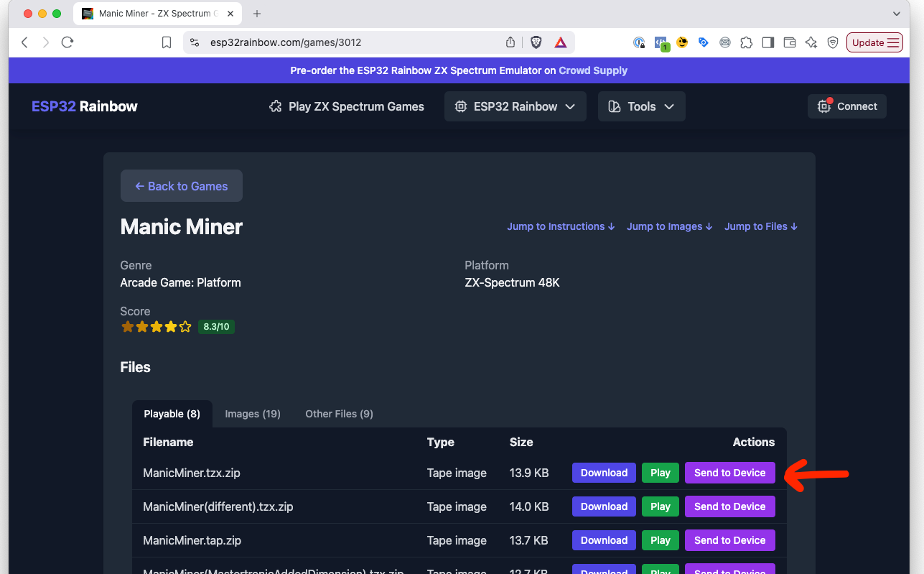Click the 13.9 KB size cell
The image size is (924, 574).
click(529, 473)
